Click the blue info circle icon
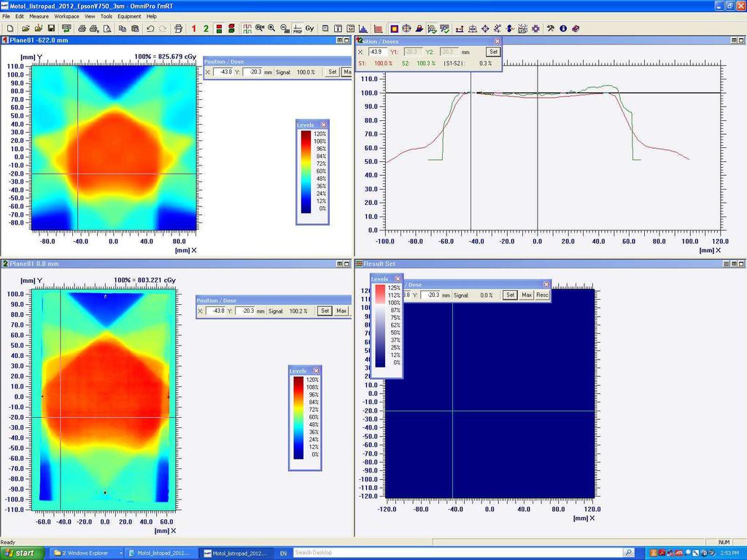Viewport: 747px width, 560px height. (x=563, y=28)
